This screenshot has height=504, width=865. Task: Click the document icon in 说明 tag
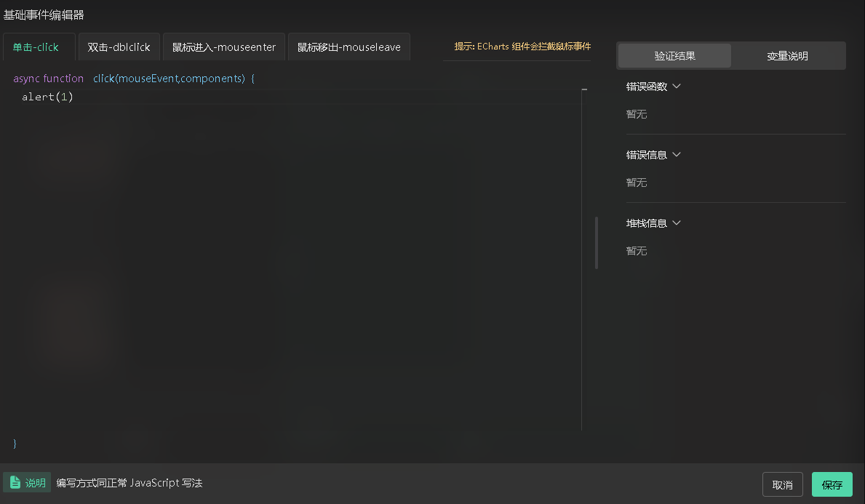15,483
